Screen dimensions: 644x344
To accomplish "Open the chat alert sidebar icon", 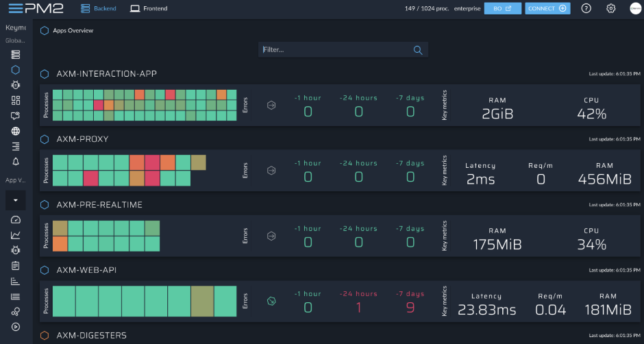I will tap(16, 116).
